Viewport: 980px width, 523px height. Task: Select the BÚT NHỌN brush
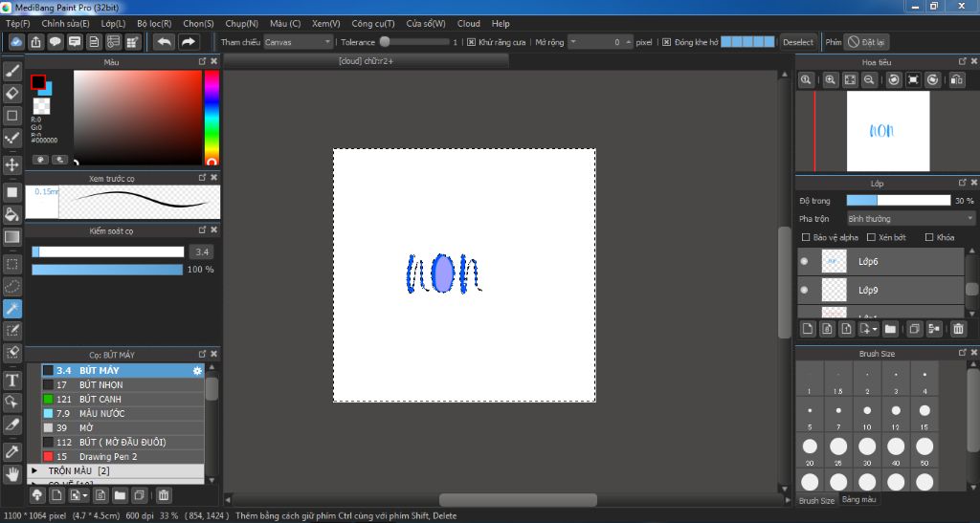click(122, 385)
